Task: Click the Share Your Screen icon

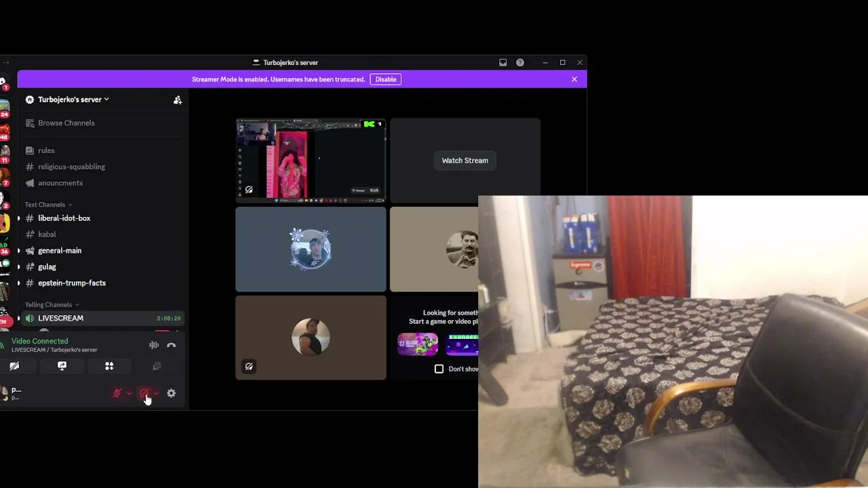Action: 62,366
